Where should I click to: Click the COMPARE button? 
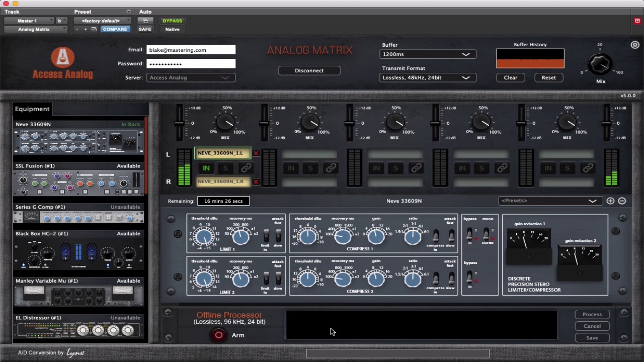[115, 29]
